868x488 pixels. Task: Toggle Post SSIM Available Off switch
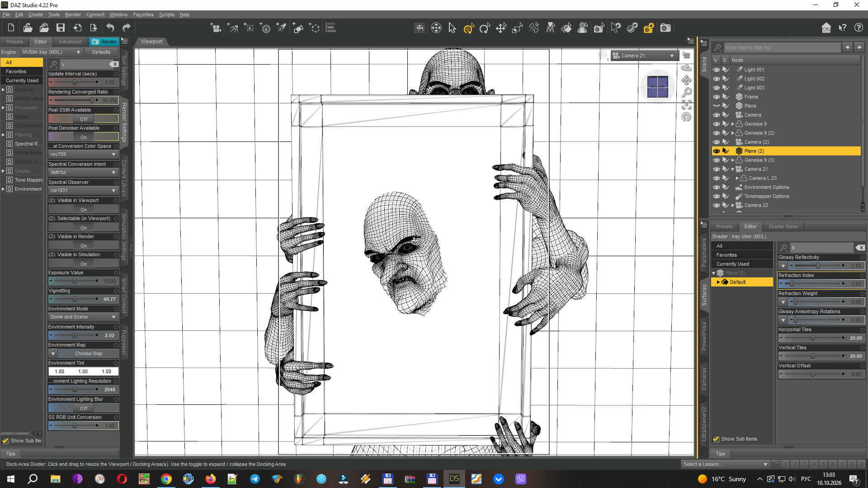tap(84, 119)
